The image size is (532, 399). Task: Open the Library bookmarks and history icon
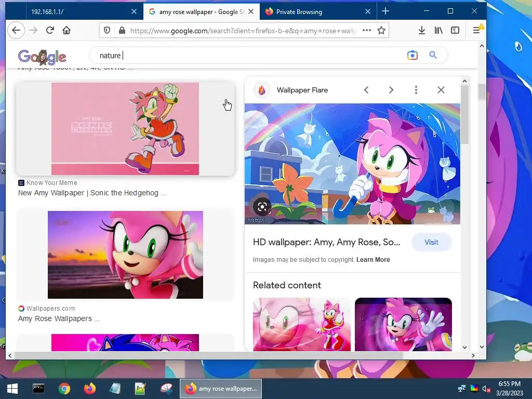coord(438,31)
